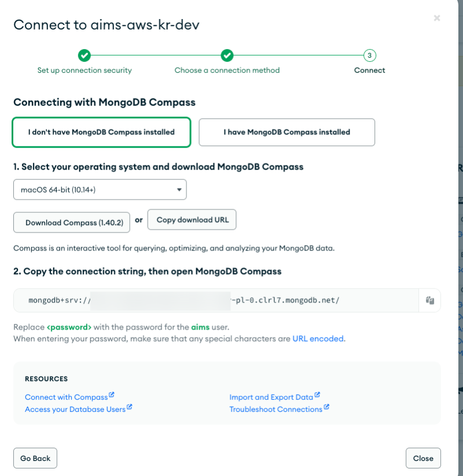Click the external link icon beside Connect with Compass
This screenshot has width=463, height=476.
tap(112, 396)
